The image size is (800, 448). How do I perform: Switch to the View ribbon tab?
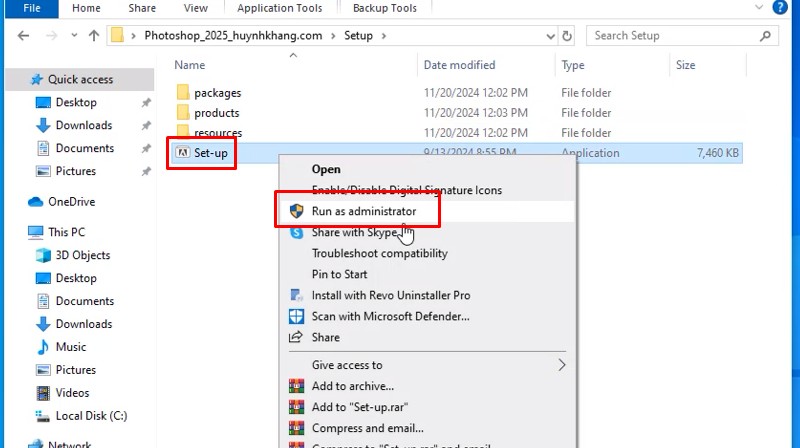[x=196, y=8]
